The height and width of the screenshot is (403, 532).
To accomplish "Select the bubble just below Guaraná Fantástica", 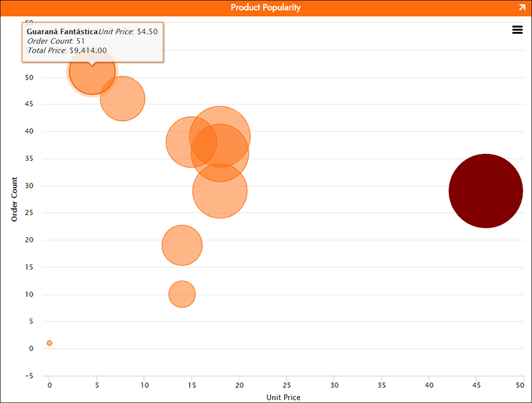I will pos(123,99).
